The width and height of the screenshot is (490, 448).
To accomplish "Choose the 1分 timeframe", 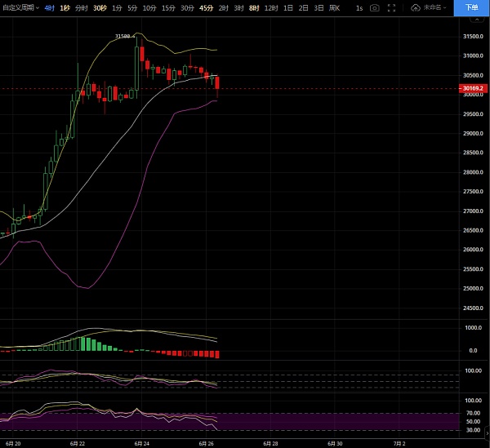I will click(x=117, y=7).
